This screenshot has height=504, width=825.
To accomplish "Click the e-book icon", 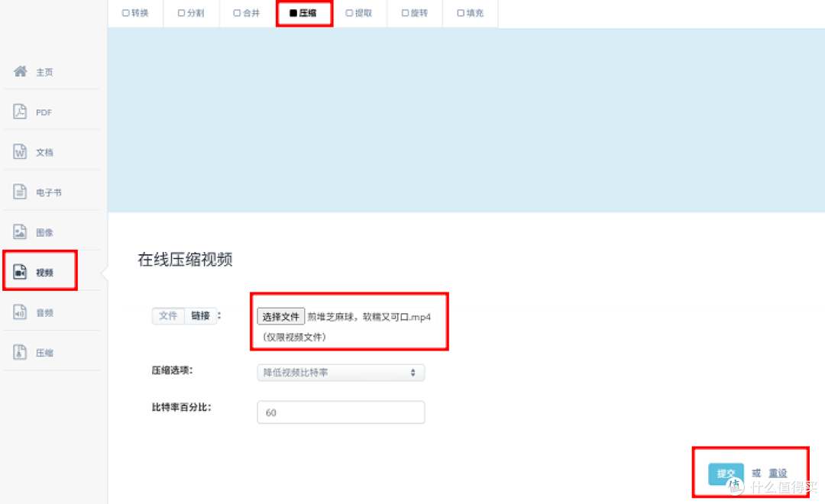I will (20, 192).
